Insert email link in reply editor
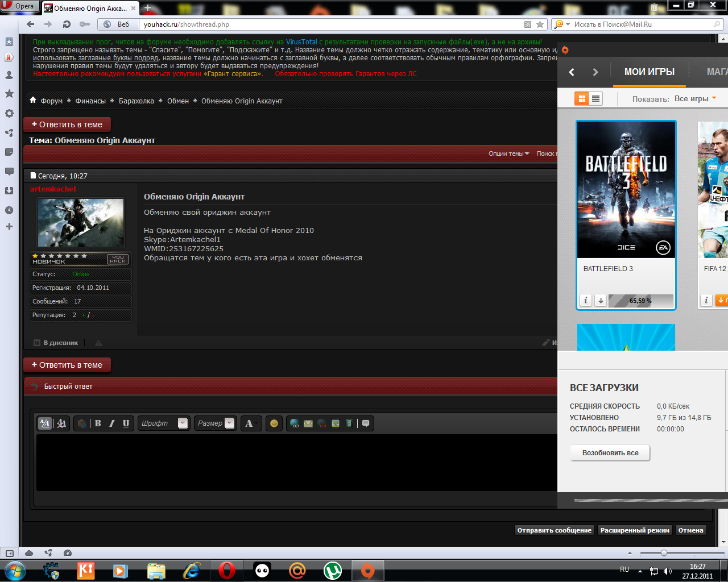The image size is (728, 582). pos(308,423)
